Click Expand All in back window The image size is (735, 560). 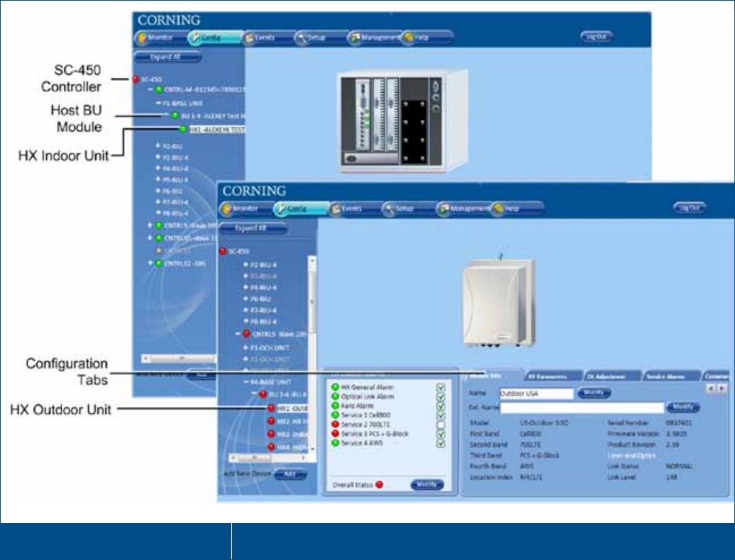167,57
